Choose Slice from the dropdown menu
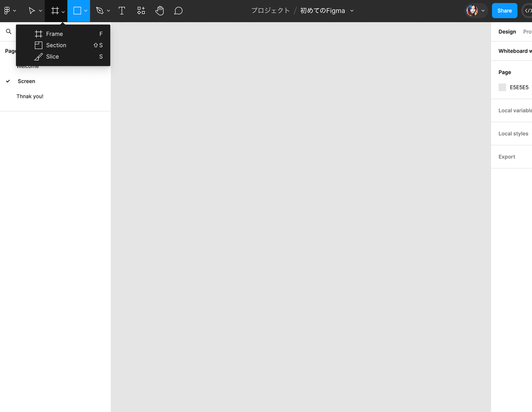Viewport: 532px width, 412px height. [63, 56]
